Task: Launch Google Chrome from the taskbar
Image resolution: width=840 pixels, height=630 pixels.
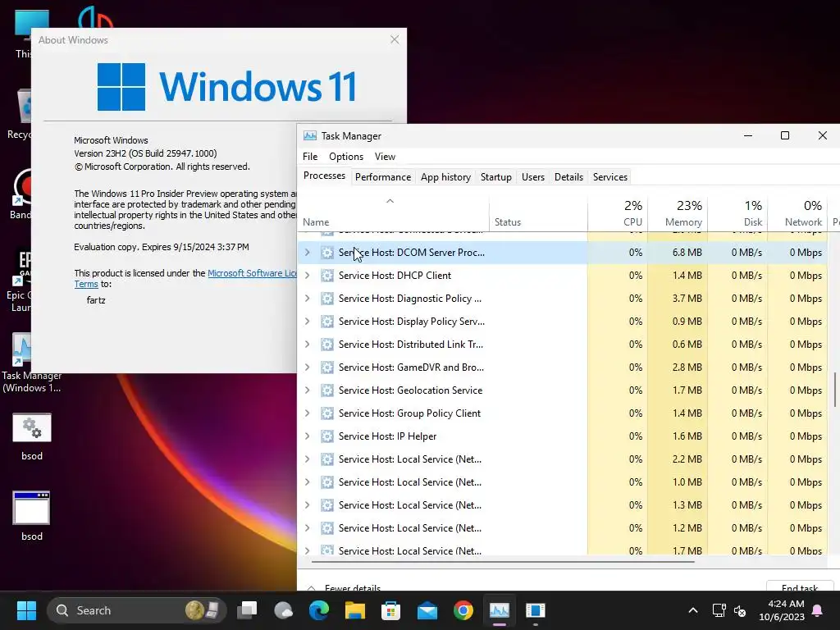Action: (x=463, y=610)
